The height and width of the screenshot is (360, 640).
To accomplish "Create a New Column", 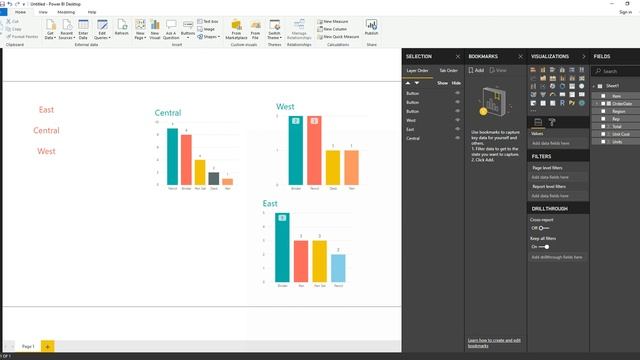I will click(x=332, y=29).
